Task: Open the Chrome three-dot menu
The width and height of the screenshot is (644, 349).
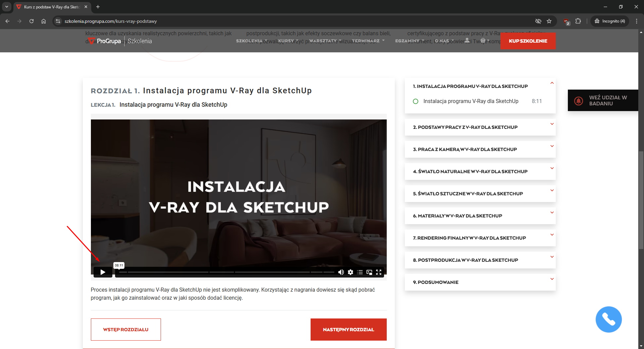Action: [x=637, y=21]
